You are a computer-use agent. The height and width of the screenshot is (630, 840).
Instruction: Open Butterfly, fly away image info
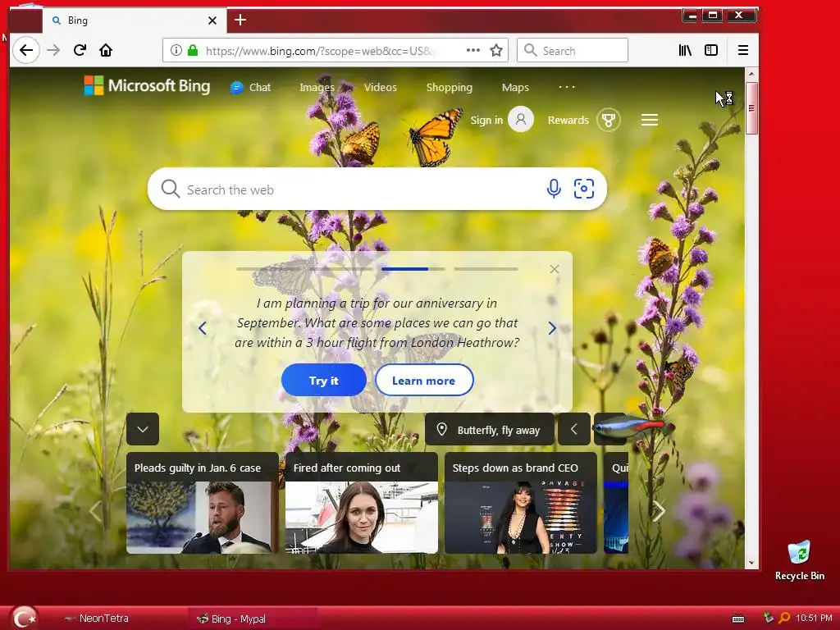490,430
